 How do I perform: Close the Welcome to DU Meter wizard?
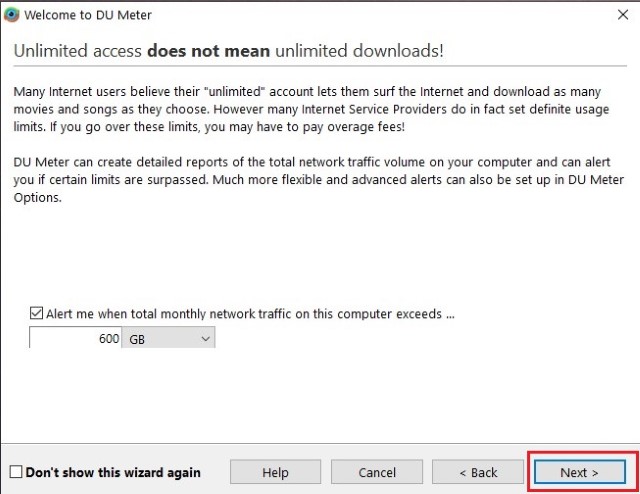(623, 15)
